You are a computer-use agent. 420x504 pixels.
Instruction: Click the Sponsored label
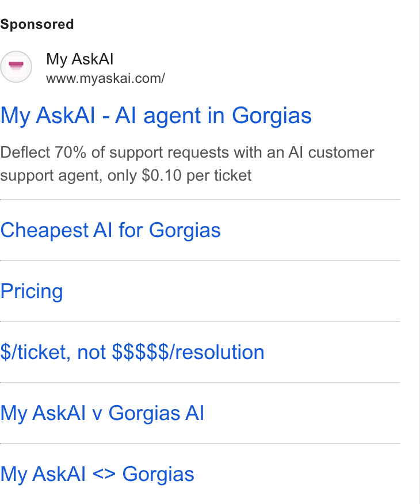click(37, 24)
